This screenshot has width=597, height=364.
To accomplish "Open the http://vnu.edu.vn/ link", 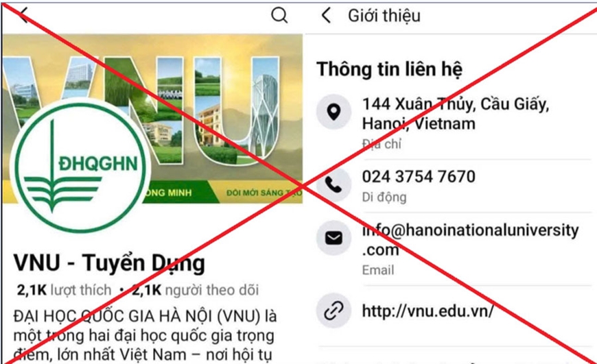I will tap(428, 311).
